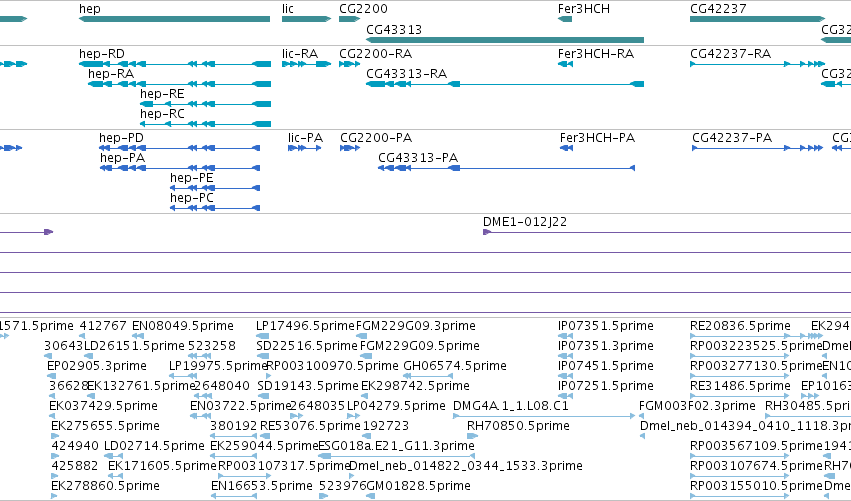This screenshot has width=851, height=501.
Task: Click FGM229G09.3prime label
Action: click(416, 326)
